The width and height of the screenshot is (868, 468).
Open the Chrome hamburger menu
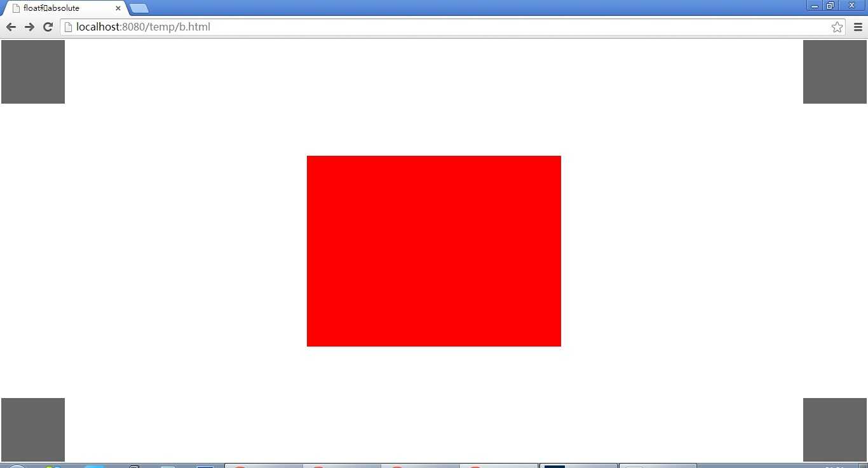[858, 27]
